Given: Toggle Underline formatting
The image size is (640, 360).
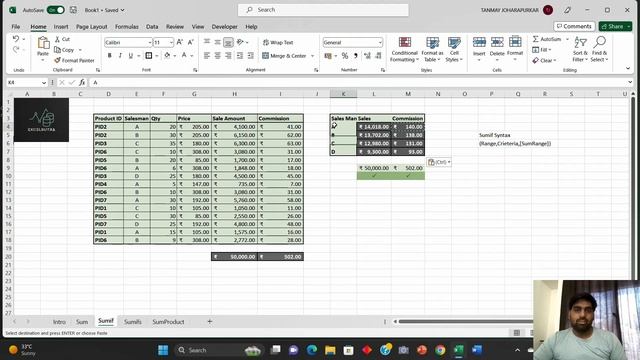Looking at the screenshot, I should (x=131, y=56).
